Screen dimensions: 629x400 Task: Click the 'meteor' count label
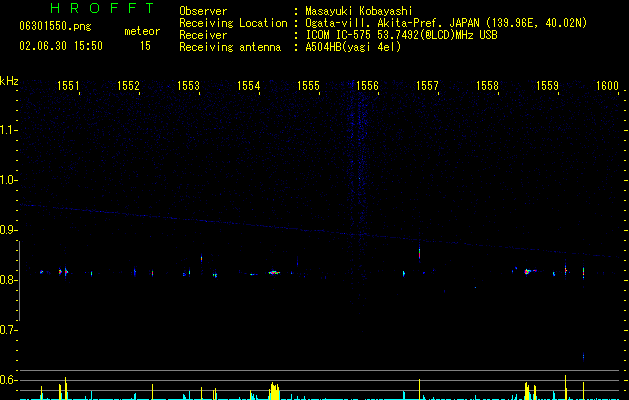(x=142, y=31)
